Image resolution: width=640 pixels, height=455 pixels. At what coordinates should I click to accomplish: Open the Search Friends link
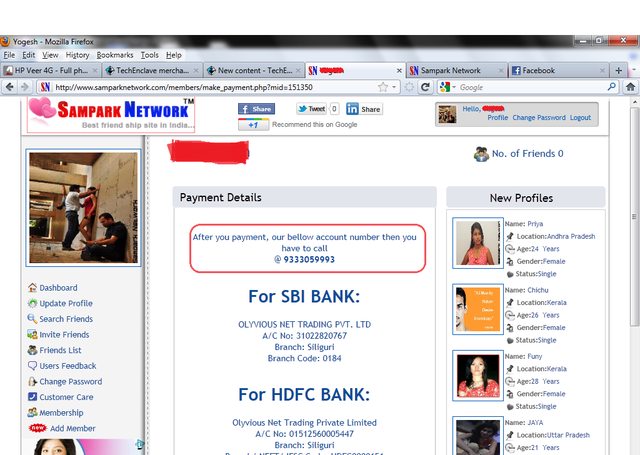click(66, 319)
